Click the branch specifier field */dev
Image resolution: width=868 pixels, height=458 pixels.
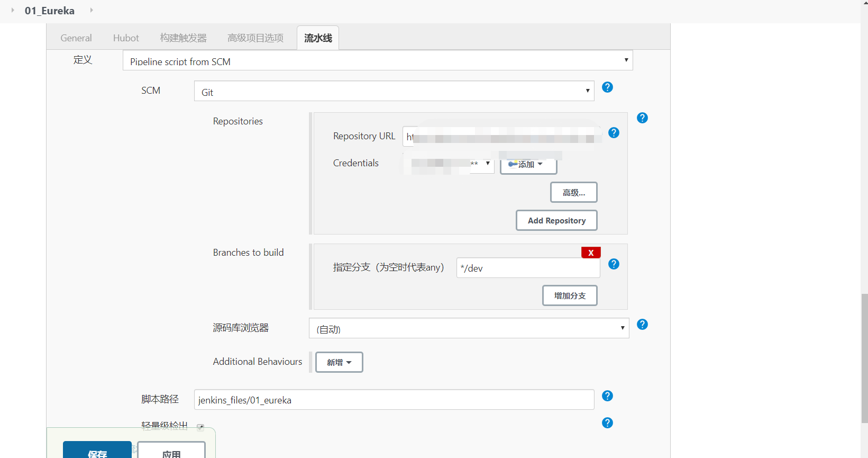[x=528, y=267]
